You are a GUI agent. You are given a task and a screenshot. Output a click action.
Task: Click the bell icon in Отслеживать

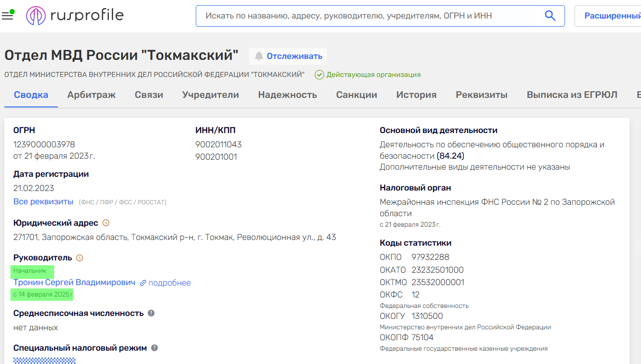(x=259, y=56)
